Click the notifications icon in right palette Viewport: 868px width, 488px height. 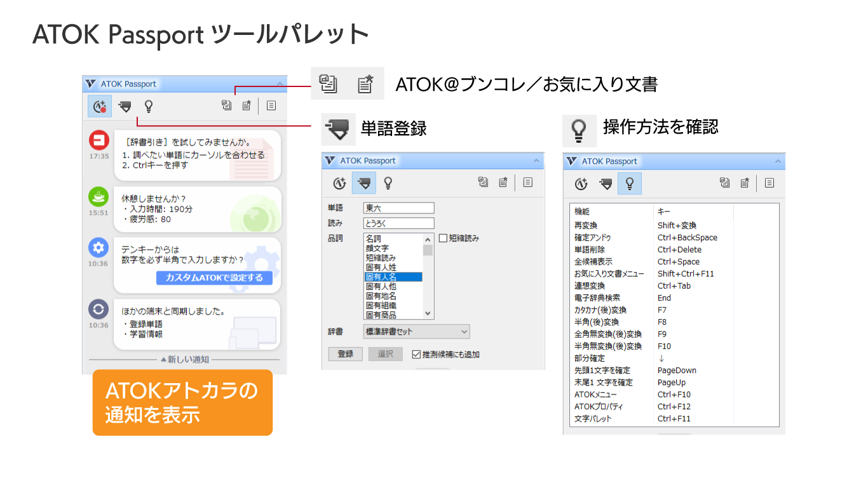pyautogui.click(x=581, y=184)
